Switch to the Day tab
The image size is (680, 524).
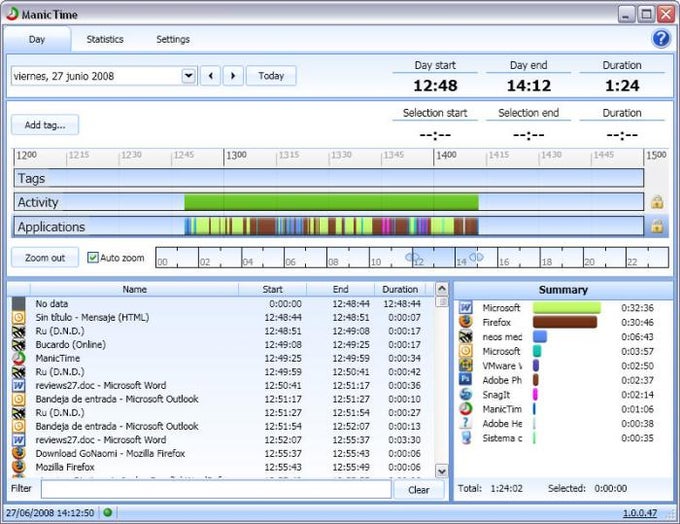pos(37,39)
